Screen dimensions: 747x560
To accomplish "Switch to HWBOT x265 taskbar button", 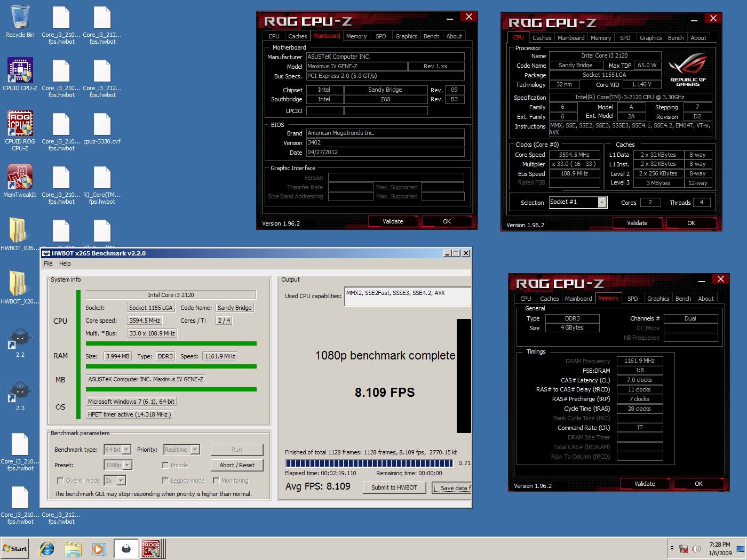I will point(126,549).
